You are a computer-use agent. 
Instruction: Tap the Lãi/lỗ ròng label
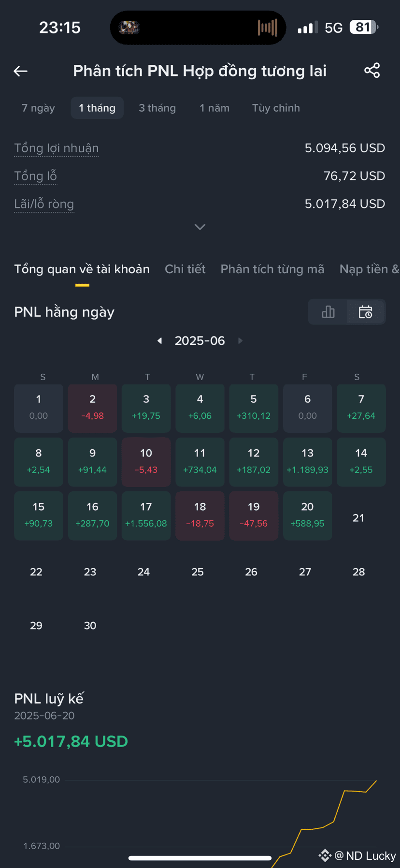pyautogui.click(x=44, y=204)
